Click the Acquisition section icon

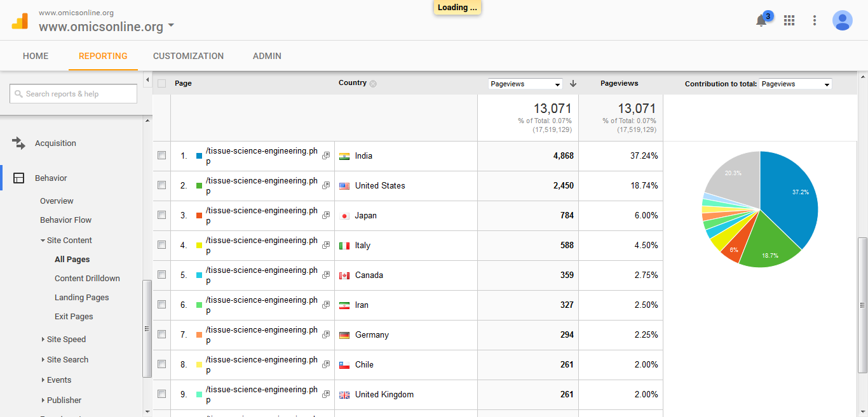[x=18, y=143]
